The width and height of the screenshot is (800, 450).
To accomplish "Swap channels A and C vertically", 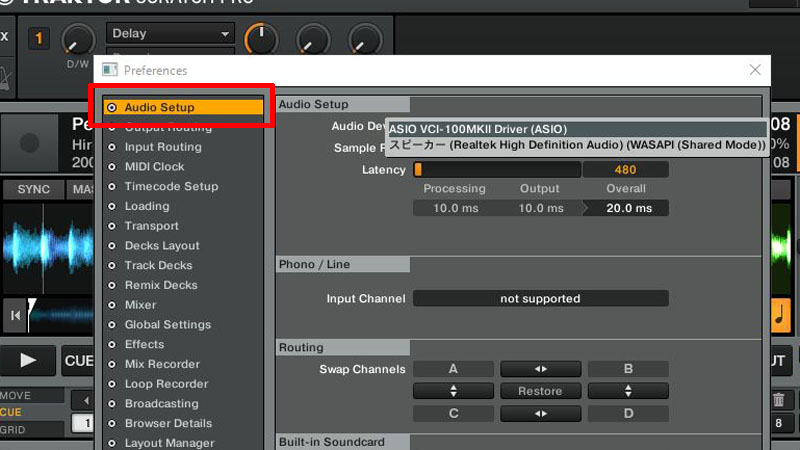I will point(453,391).
